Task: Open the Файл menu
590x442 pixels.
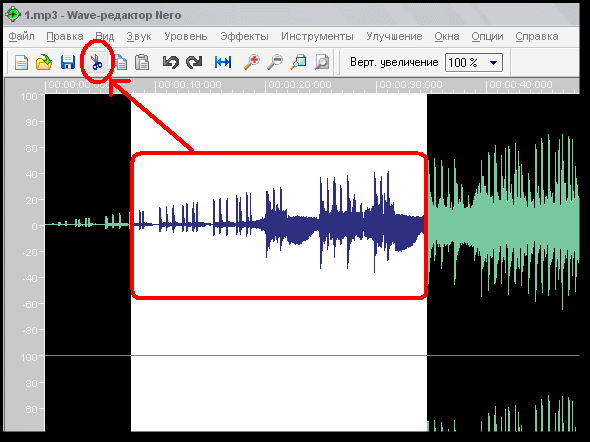Action: (x=21, y=36)
